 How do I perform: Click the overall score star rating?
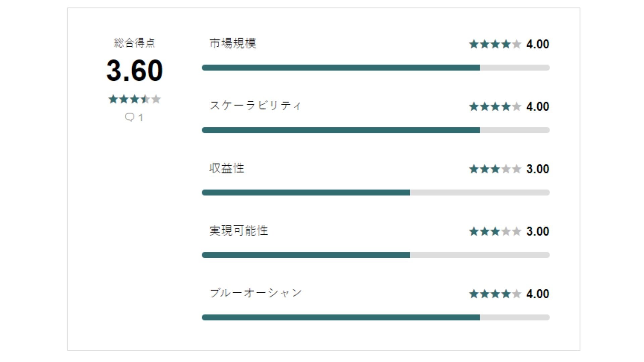[135, 99]
